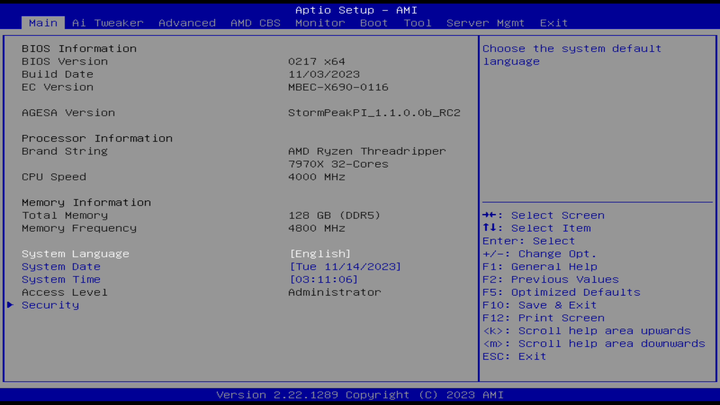Switch to the Boot tab
Screen dimensions: 720x405
[374, 23]
